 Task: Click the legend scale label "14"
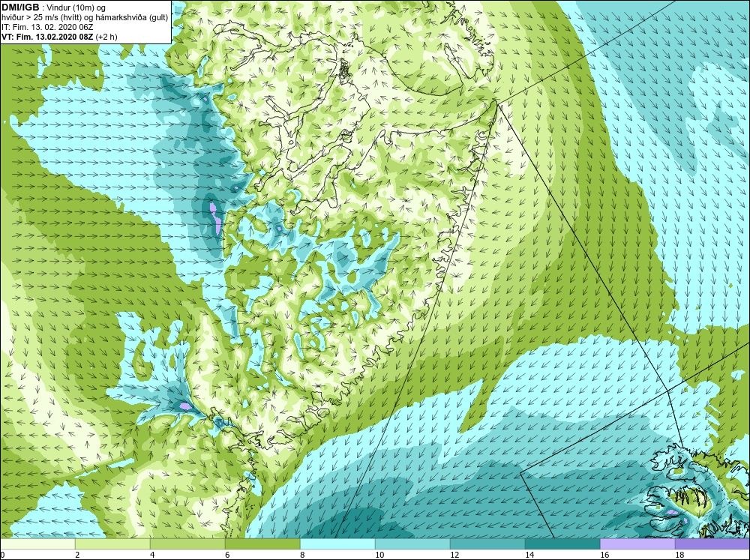(x=529, y=555)
